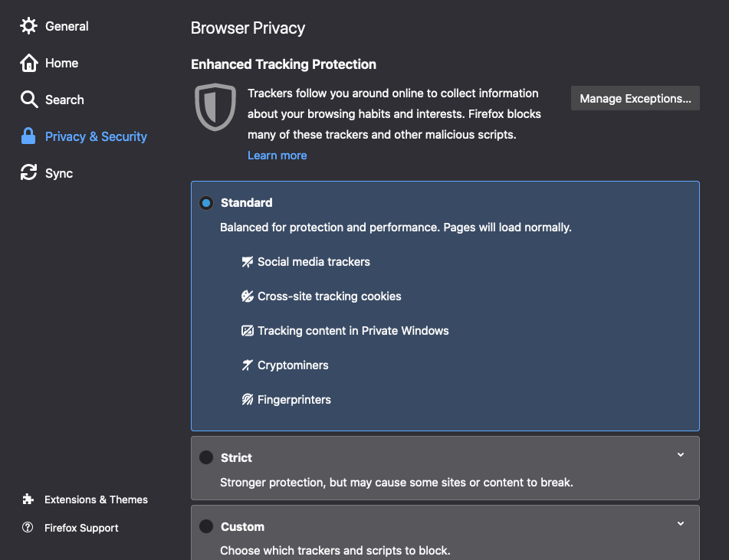Switch to the Sync settings tab

(x=59, y=173)
